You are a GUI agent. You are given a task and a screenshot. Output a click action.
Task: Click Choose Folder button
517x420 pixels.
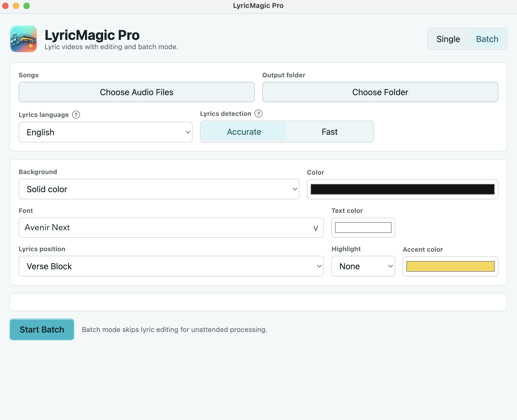pos(380,92)
